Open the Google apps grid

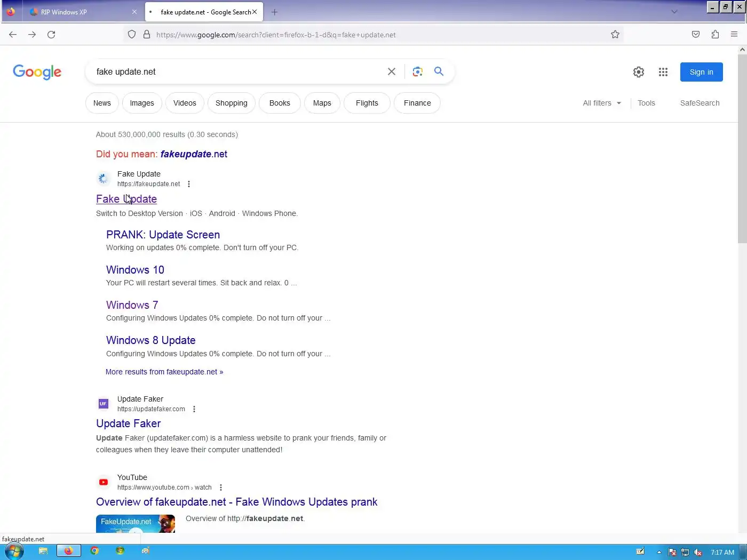coord(663,72)
